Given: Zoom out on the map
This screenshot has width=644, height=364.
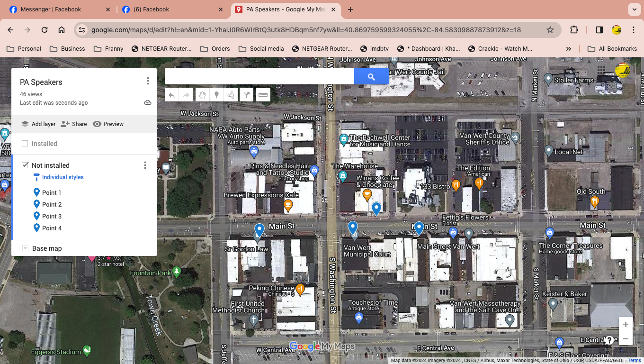Looking at the screenshot, I should [626, 338].
